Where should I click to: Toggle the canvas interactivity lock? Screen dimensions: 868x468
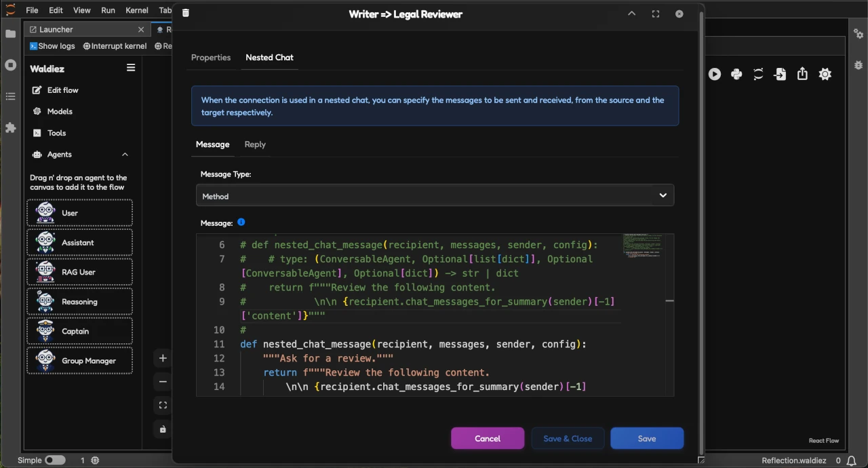click(x=162, y=429)
